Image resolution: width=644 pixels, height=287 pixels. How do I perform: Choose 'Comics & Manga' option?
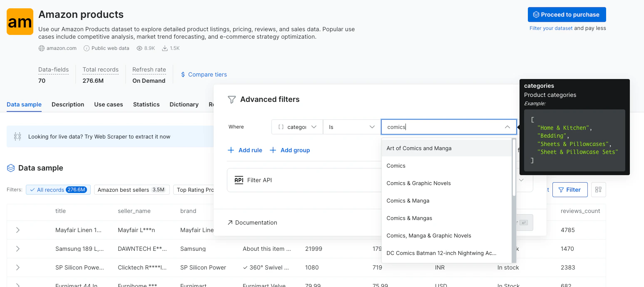point(447,200)
